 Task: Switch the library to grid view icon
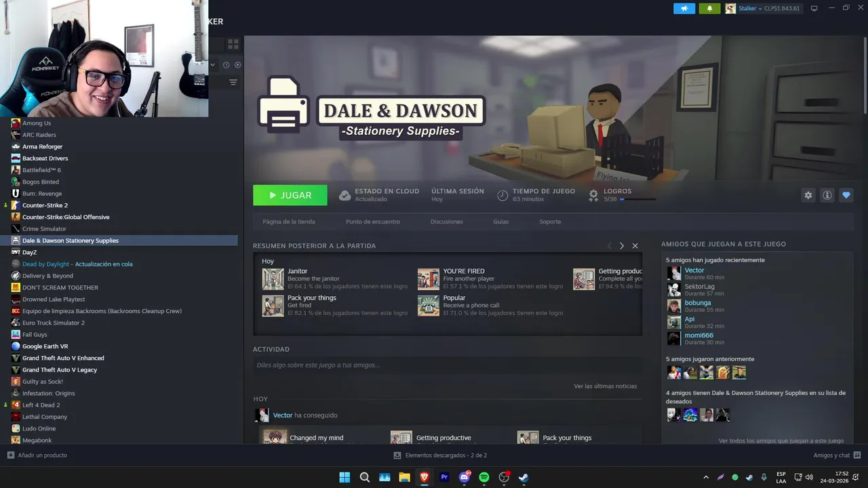tap(233, 44)
